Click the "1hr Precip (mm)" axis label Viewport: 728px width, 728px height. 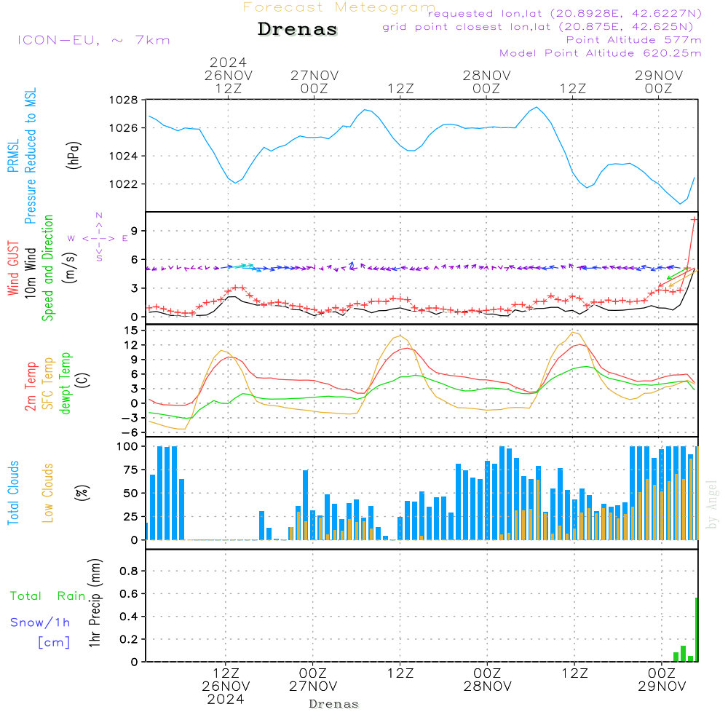click(x=95, y=603)
